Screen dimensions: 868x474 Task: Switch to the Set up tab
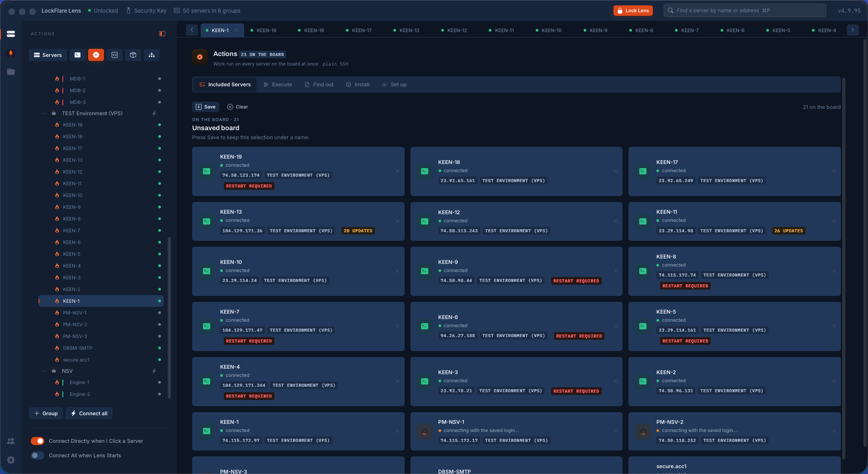[x=394, y=84]
